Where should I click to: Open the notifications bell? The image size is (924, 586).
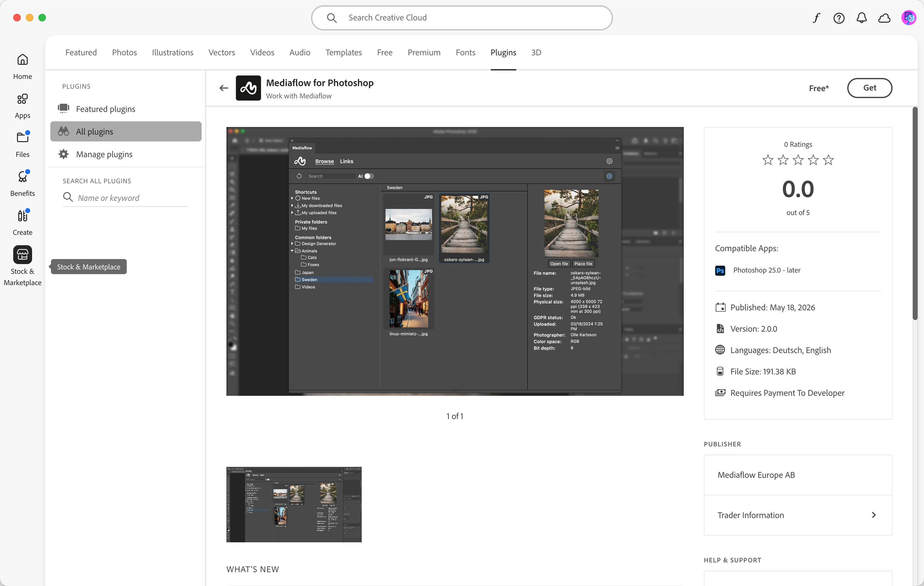pyautogui.click(x=861, y=18)
